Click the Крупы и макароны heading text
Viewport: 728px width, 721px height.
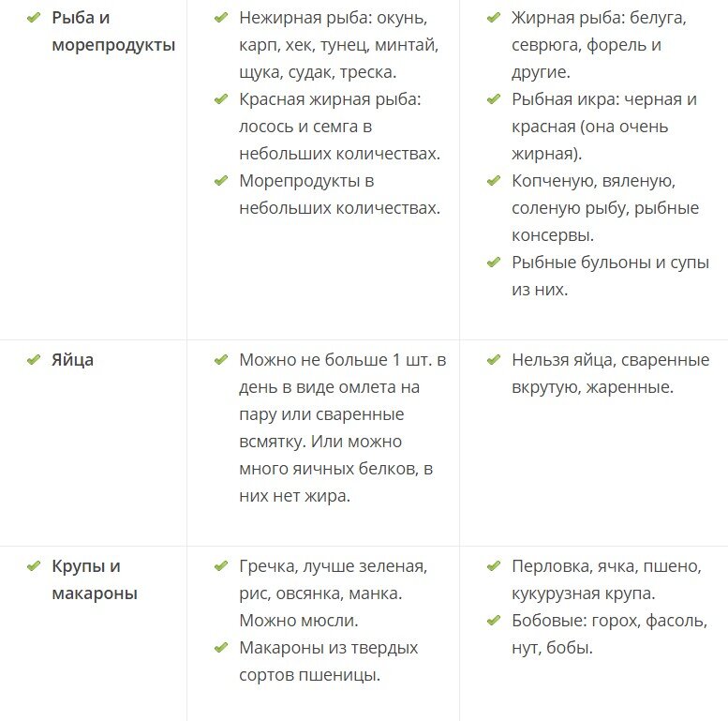tap(95, 579)
